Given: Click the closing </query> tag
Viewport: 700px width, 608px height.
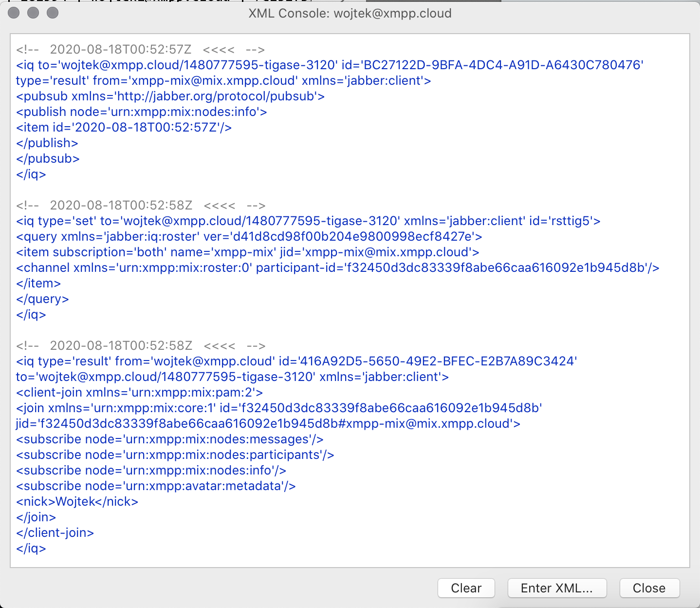Looking at the screenshot, I should [42, 299].
